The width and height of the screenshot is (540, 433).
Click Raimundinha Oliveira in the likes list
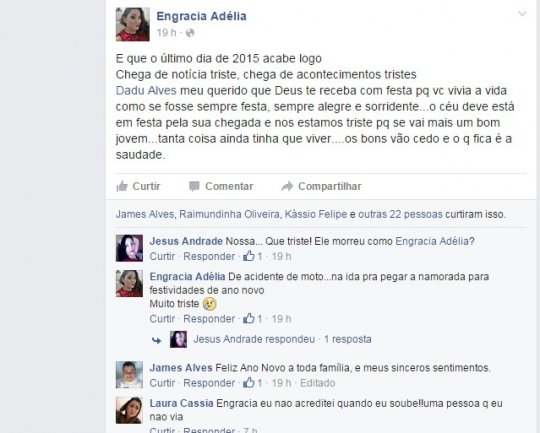tap(229, 214)
